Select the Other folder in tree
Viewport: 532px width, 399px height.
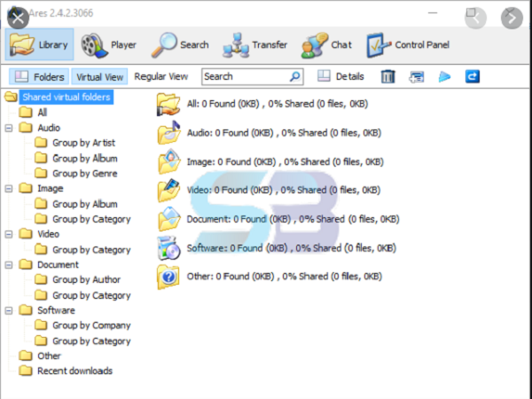(49, 356)
